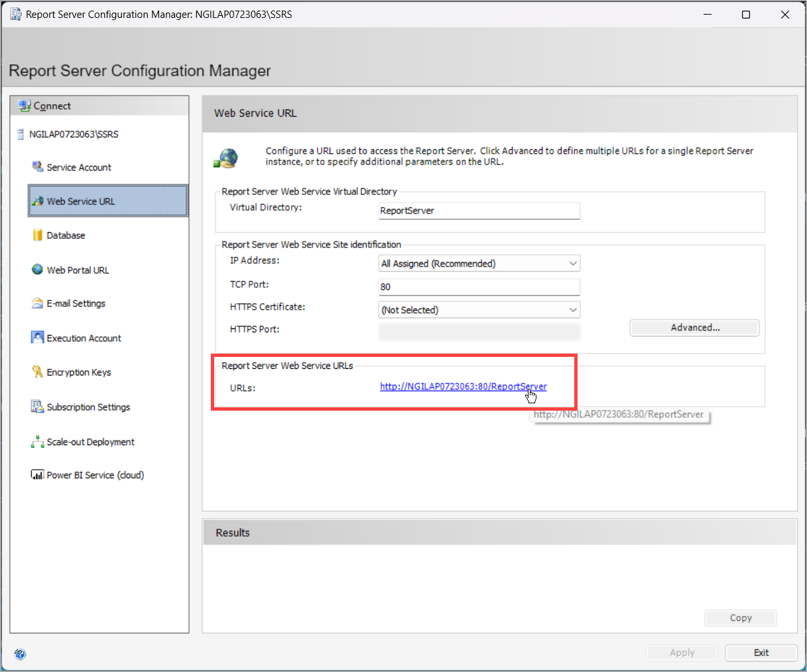Click the Configure a URL description text
Image resolution: width=807 pixels, height=672 pixels.
click(x=509, y=157)
